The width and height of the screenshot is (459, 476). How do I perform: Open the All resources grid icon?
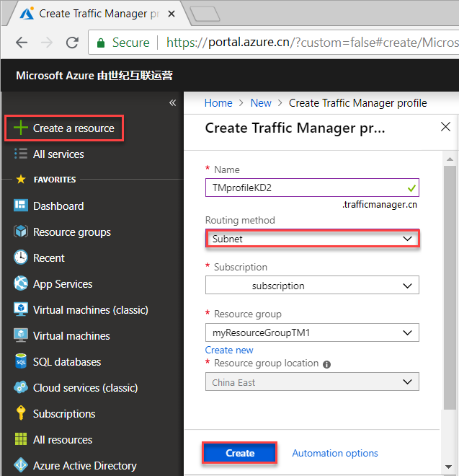21,439
